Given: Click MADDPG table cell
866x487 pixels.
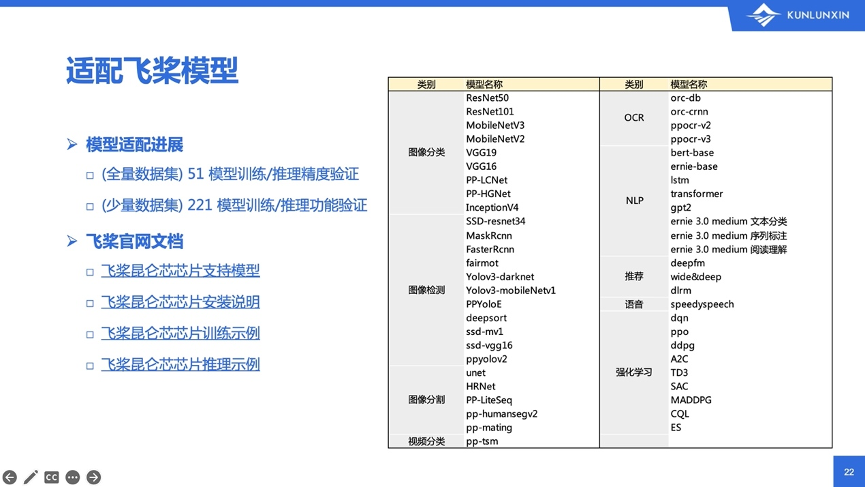Looking at the screenshot, I should [691, 400].
